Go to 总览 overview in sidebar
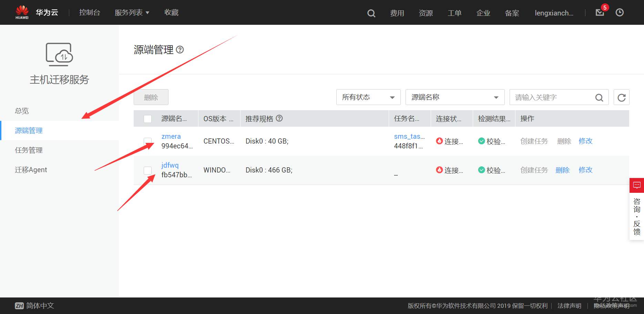This screenshot has height=314, width=644. pyautogui.click(x=22, y=111)
